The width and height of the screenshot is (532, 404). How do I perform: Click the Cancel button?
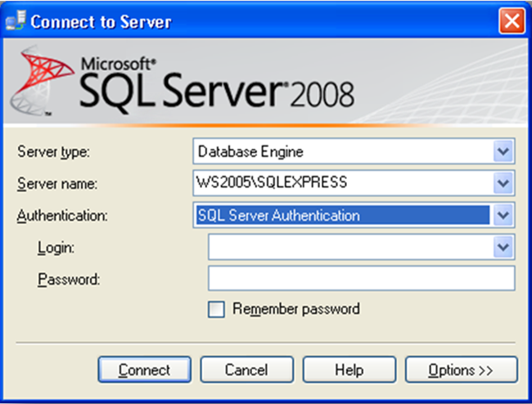[x=246, y=370]
